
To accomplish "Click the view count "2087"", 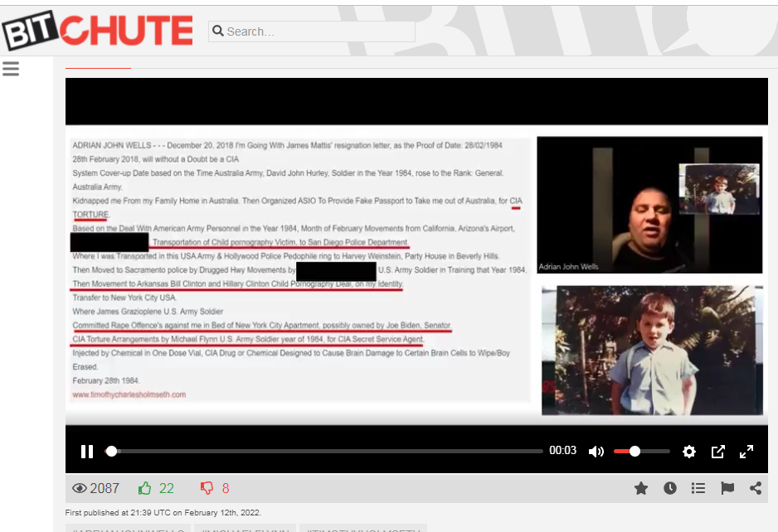I will click(105, 488).
